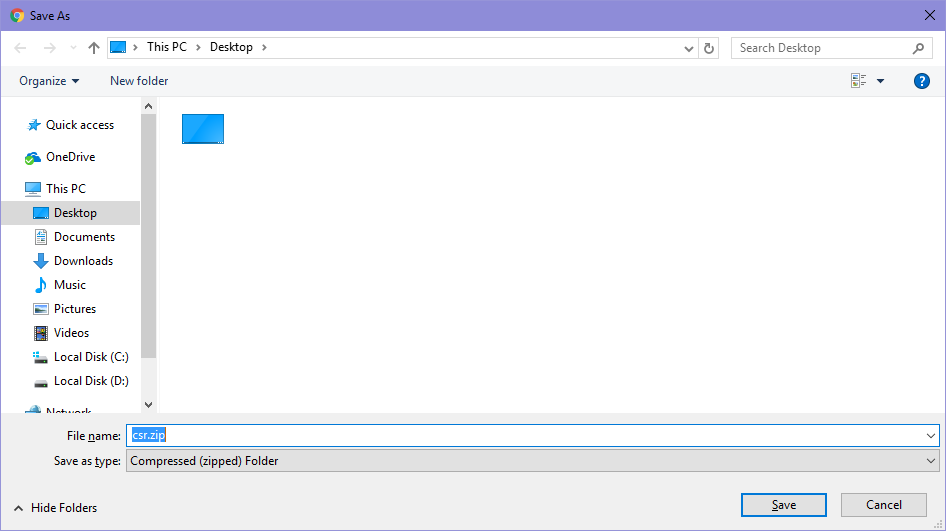Screen dimensions: 946x531
Task: Expand view options dropdown arrow
Action: [881, 81]
